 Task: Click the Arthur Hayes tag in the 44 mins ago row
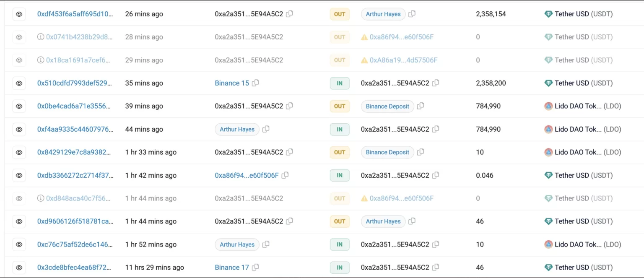(x=237, y=129)
